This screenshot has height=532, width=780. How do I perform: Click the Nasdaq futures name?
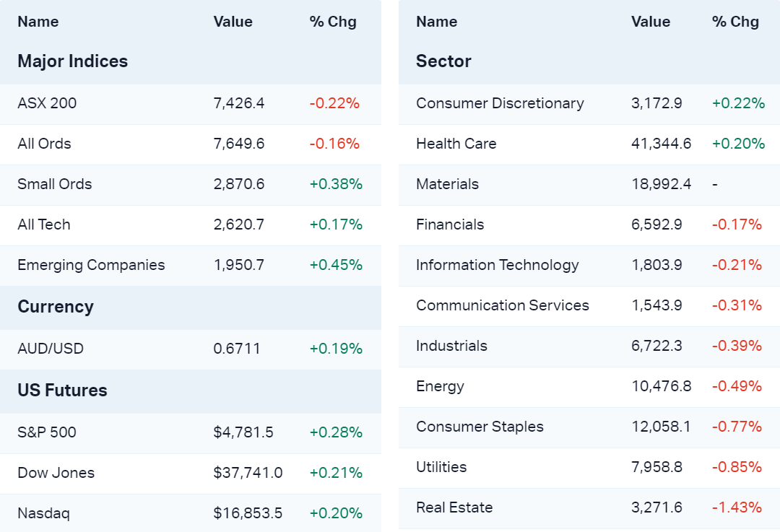[x=44, y=513]
